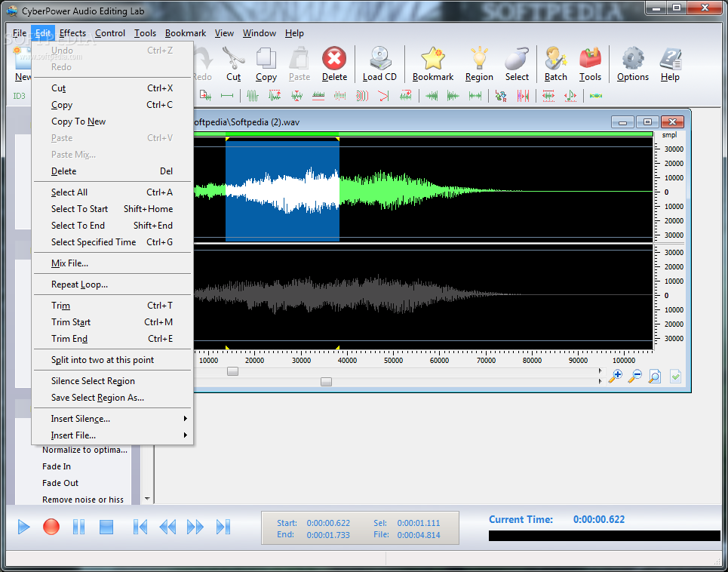Viewport: 728px width, 572px height.
Task: Click the cyan and yellow spectrum icon
Action: pos(596,96)
